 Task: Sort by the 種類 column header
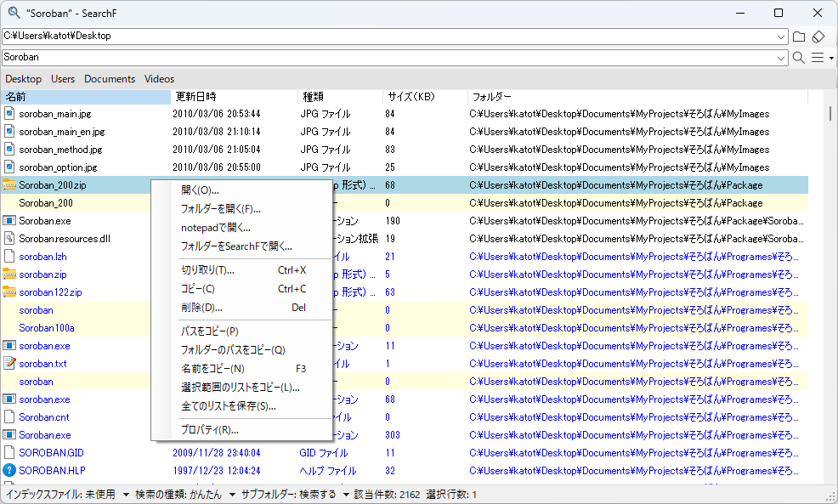[340, 97]
